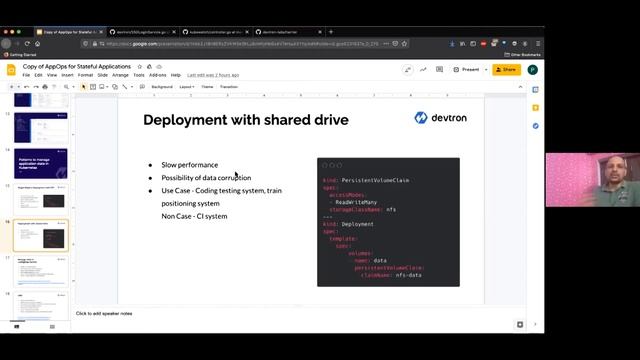
Task: Open the Slide menu
Action: (102, 75)
